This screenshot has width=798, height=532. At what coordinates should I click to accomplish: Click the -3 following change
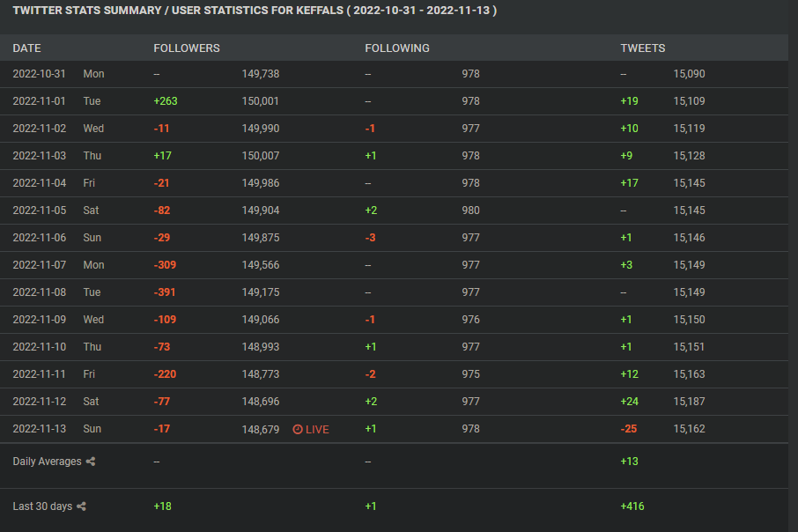370,238
